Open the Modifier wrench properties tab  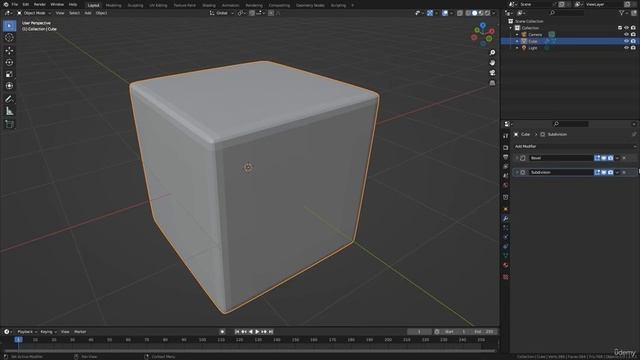pos(506,219)
